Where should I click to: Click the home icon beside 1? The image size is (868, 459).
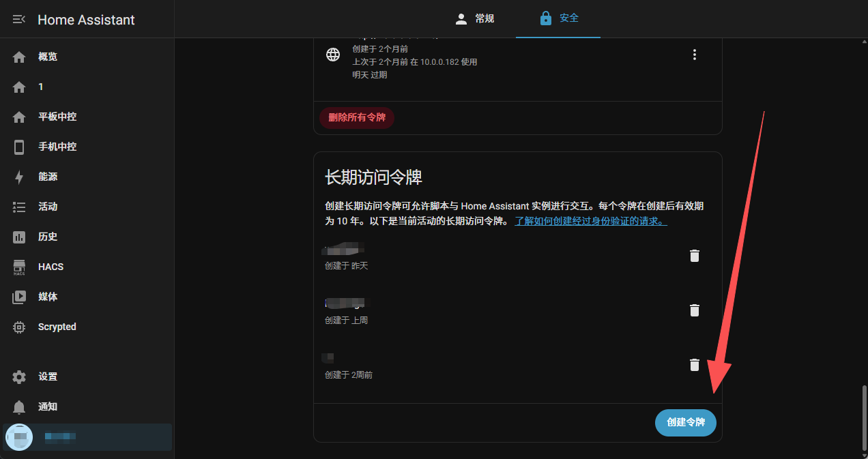[x=19, y=87]
